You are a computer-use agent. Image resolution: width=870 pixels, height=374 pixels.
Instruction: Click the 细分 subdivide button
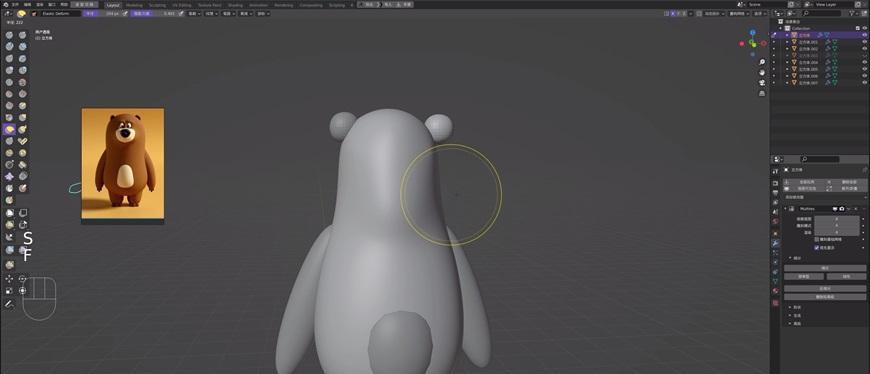825,268
